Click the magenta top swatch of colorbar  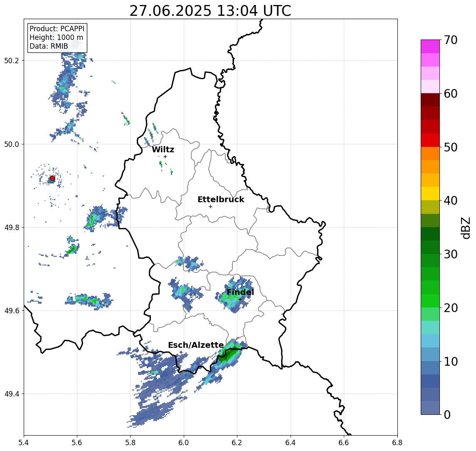click(x=430, y=47)
